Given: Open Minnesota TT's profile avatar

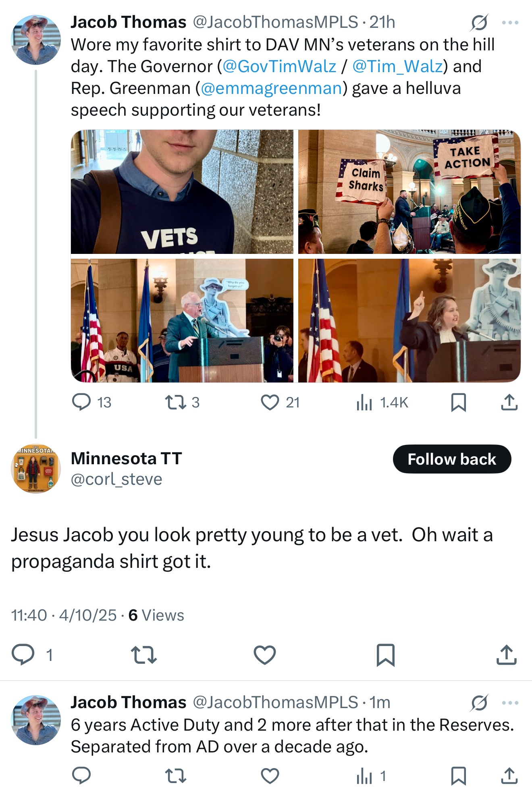Looking at the screenshot, I should click(x=36, y=469).
